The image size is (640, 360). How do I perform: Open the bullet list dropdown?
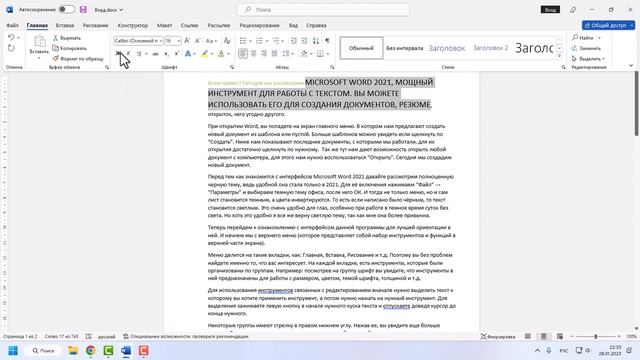pyautogui.click(x=250, y=41)
